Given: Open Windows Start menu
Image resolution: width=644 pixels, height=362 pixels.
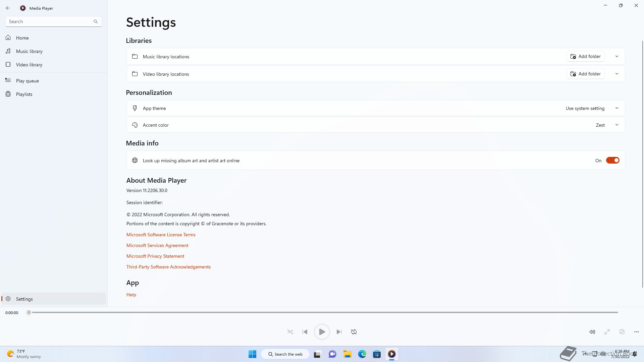Looking at the screenshot, I should (x=253, y=354).
